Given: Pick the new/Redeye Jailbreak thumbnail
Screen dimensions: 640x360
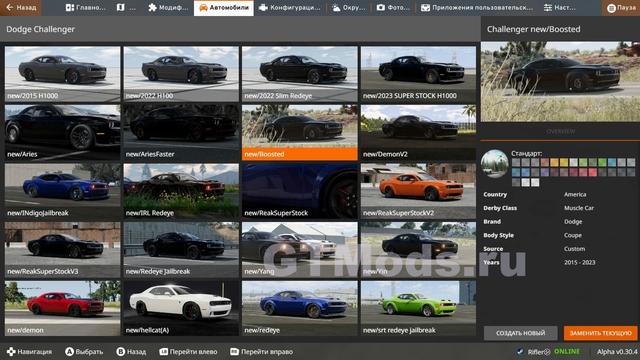Looking at the screenshot, I should (x=181, y=250).
